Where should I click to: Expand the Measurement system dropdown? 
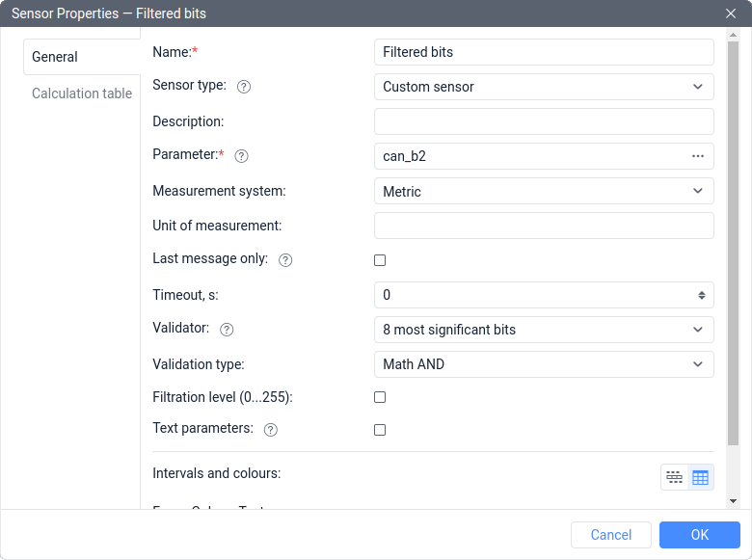(x=544, y=191)
